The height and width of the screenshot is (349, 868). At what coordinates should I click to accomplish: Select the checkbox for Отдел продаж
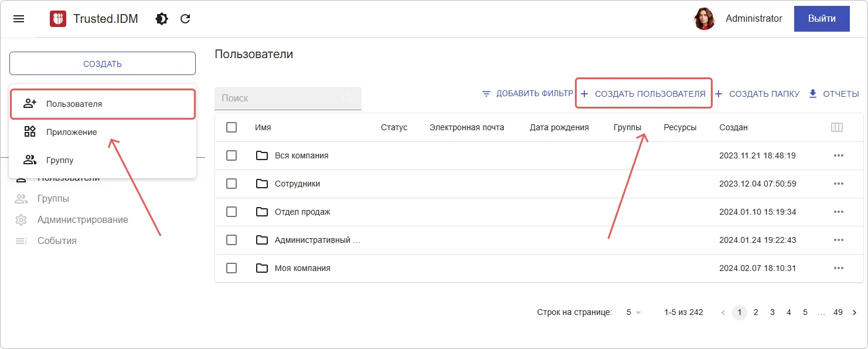[232, 212]
